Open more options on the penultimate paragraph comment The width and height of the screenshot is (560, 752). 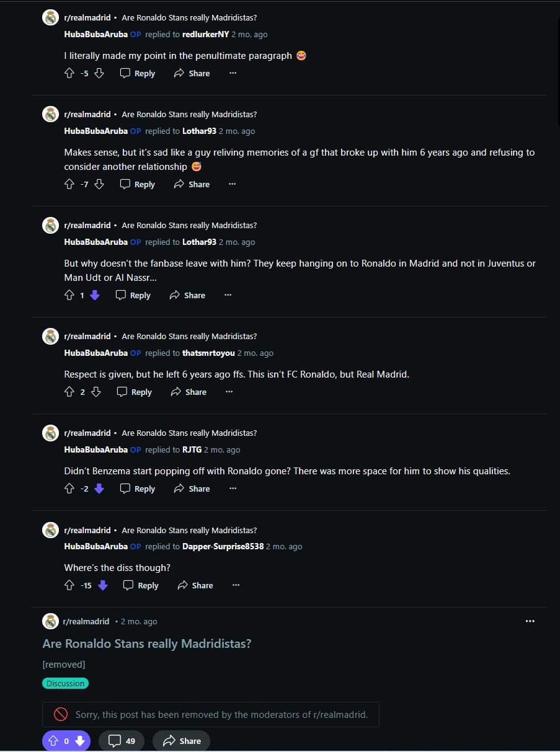[x=233, y=74]
